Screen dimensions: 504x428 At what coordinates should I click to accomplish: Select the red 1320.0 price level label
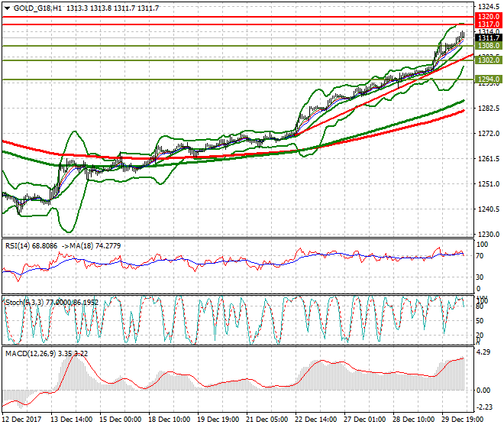coord(488,17)
